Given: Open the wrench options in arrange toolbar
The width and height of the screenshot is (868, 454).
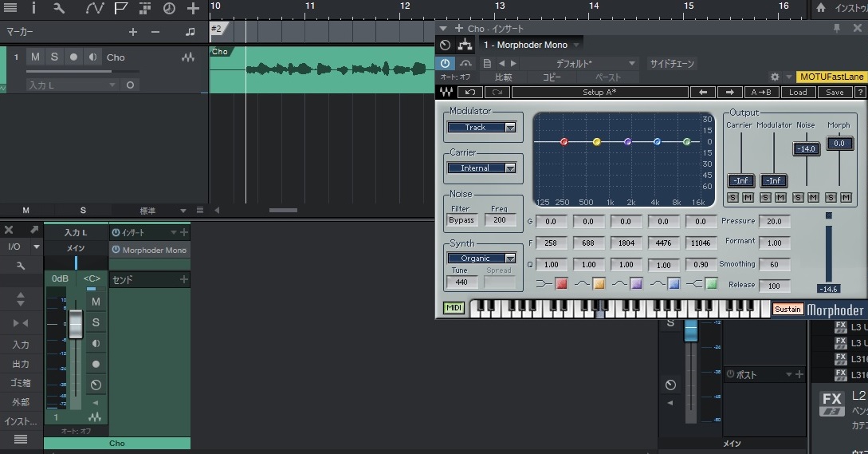Looking at the screenshot, I should coord(59,8).
